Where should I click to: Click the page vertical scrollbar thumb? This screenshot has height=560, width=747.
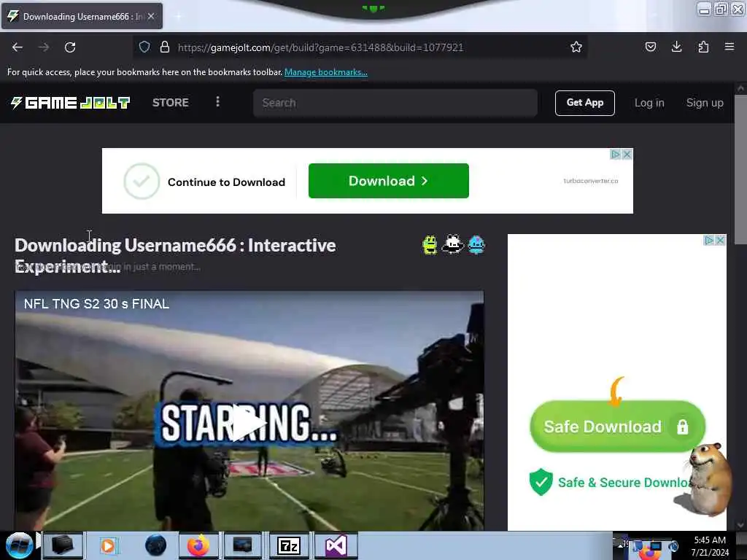coord(740,169)
